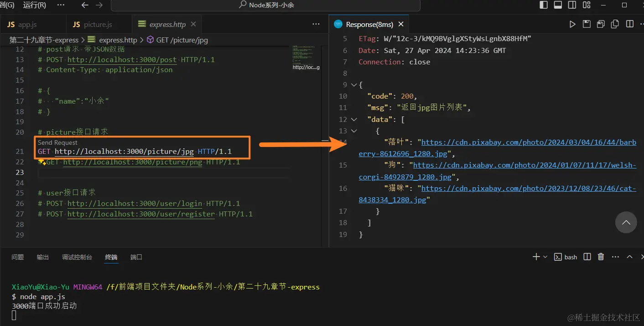Click breadcrumb GET /picture/jpg symbol
Image resolution: width=644 pixels, height=326 pixels.
coord(177,40)
